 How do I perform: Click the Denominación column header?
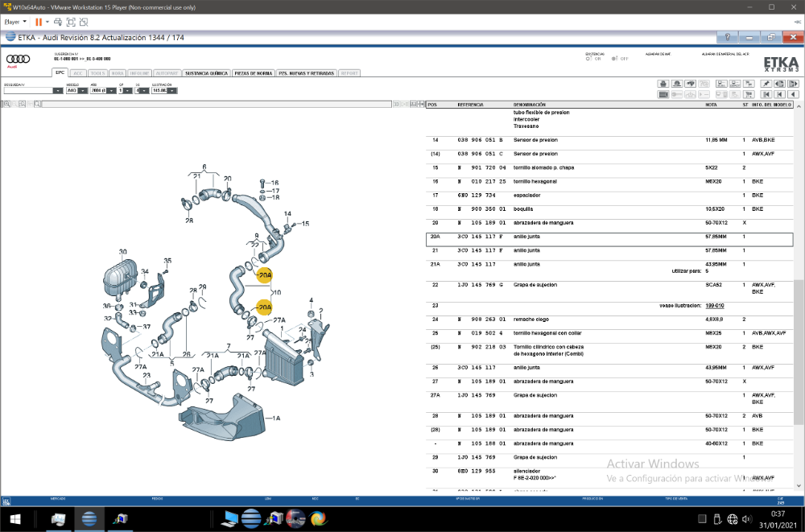[530, 105]
